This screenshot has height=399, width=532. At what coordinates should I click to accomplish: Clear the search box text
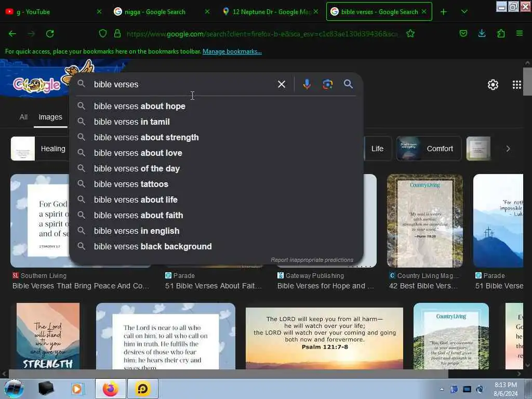[282, 84]
